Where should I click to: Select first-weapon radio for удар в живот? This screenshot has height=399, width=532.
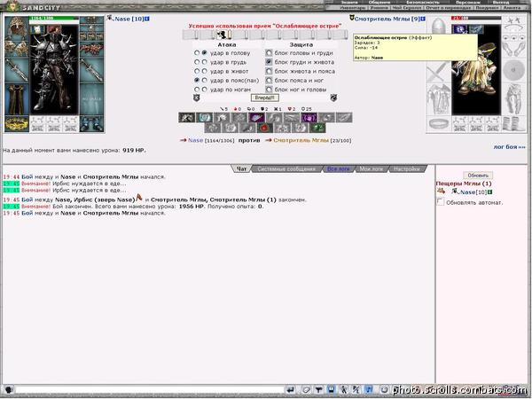point(197,71)
